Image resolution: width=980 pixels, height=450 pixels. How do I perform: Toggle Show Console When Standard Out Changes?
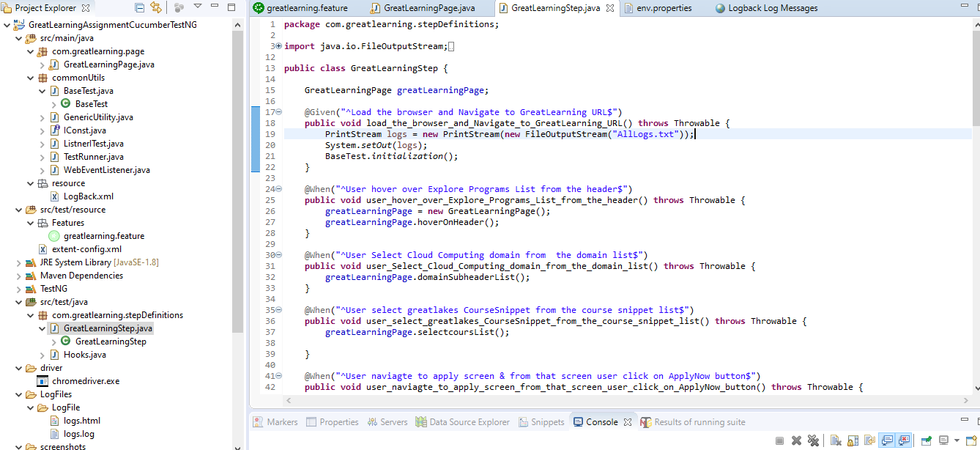(x=887, y=440)
